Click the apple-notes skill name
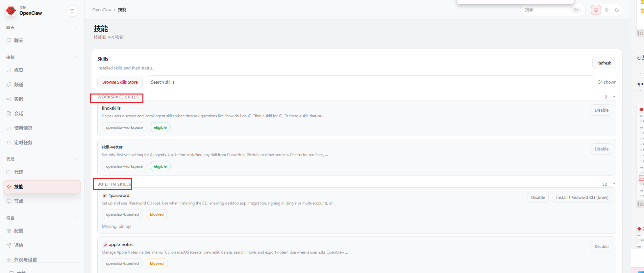 click(121, 244)
